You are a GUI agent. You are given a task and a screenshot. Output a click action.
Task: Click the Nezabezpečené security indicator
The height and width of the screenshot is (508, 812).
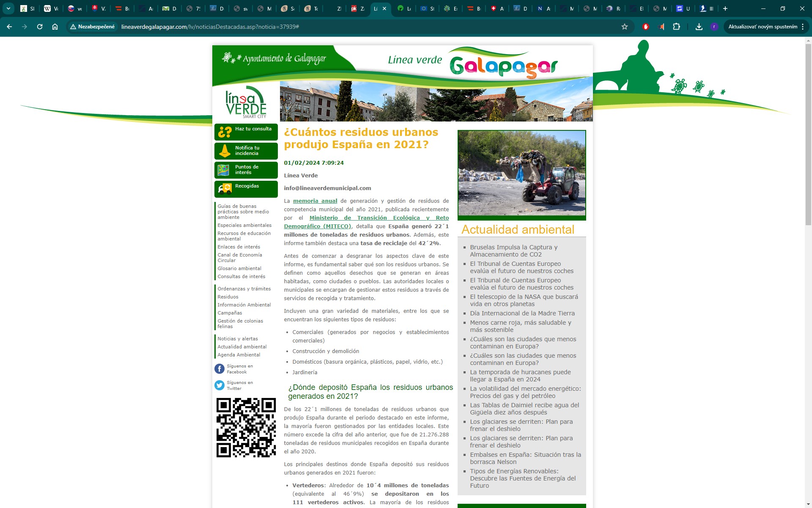coord(93,27)
